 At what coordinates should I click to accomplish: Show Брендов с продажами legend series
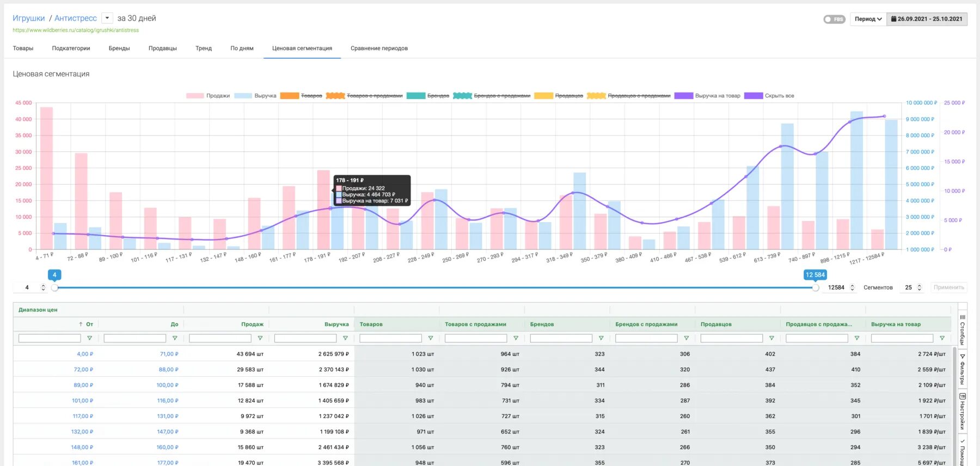pyautogui.click(x=492, y=96)
